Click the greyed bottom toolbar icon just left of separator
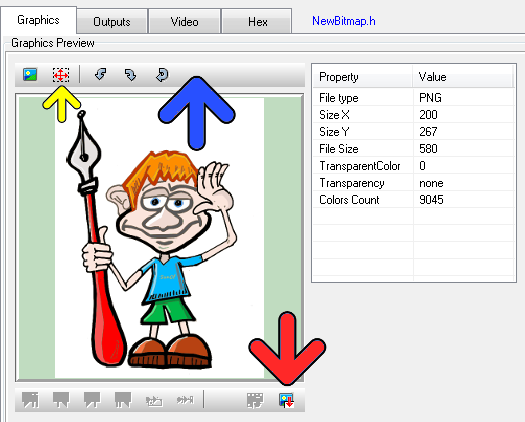 tap(185, 400)
